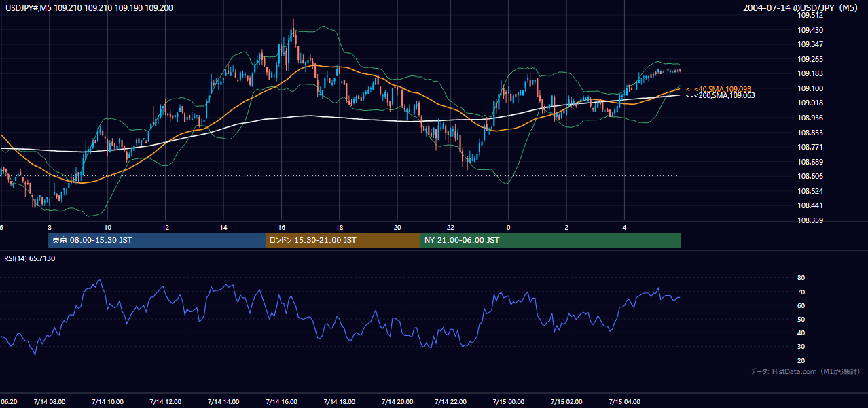
Task: Select the 7/15 02:00 date axis label
Action: [566, 402]
